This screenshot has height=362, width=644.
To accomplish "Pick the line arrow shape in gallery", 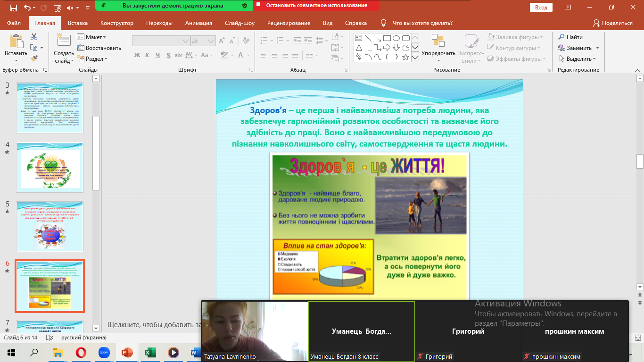I will pos(377,38).
